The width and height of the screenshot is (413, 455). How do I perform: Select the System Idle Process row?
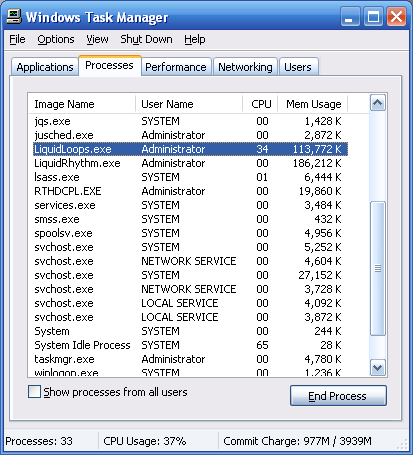tap(191, 345)
